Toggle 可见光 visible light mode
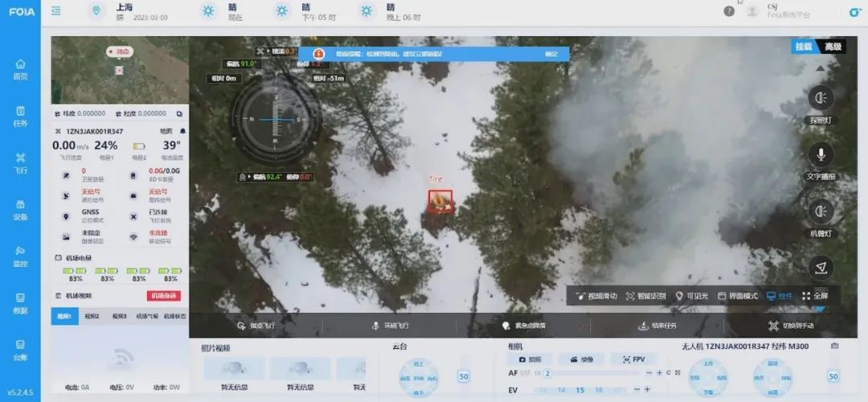868x402 pixels. (691, 296)
